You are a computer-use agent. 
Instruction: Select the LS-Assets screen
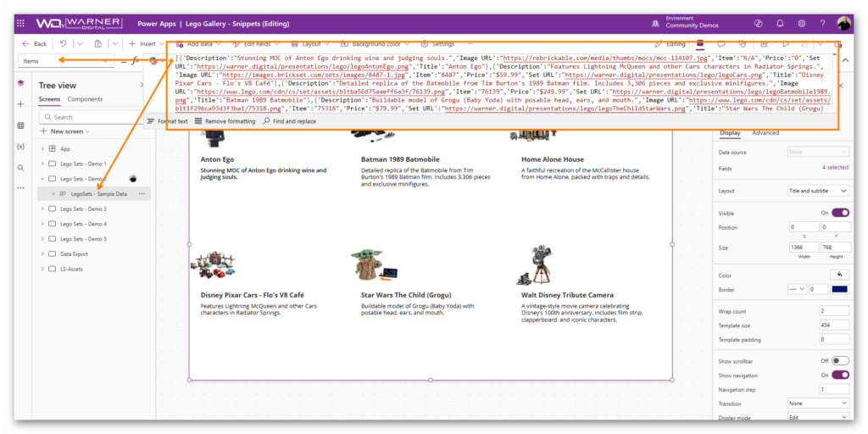pos(71,269)
